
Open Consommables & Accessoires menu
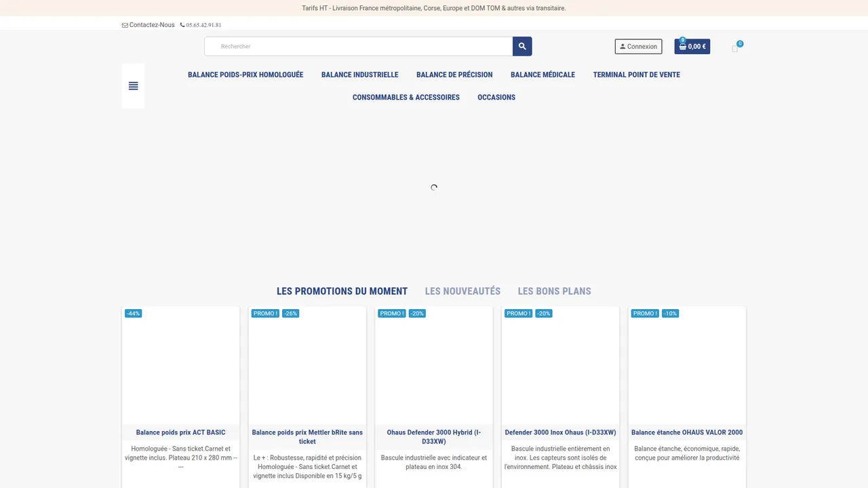click(406, 97)
